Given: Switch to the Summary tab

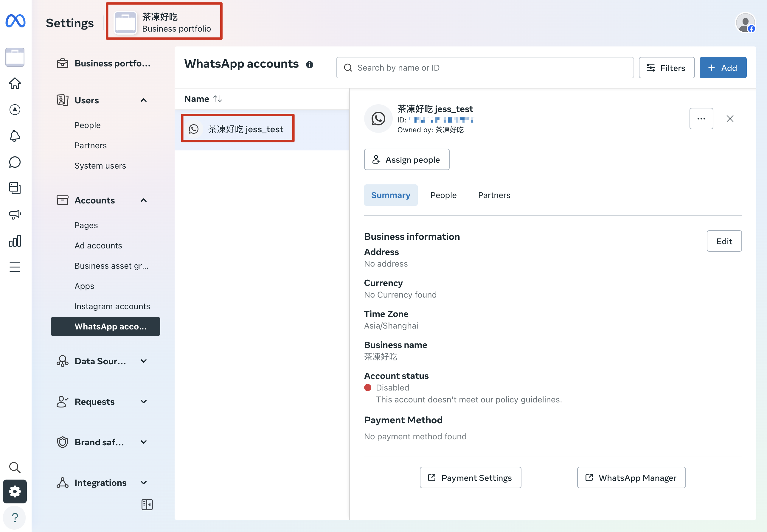Looking at the screenshot, I should pyautogui.click(x=391, y=195).
